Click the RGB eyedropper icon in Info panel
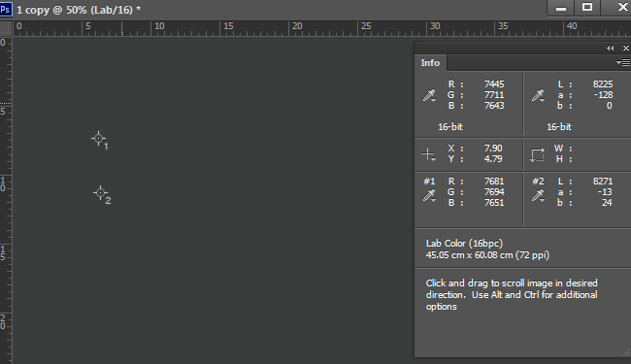The image size is (631, 364). (429, 95)
